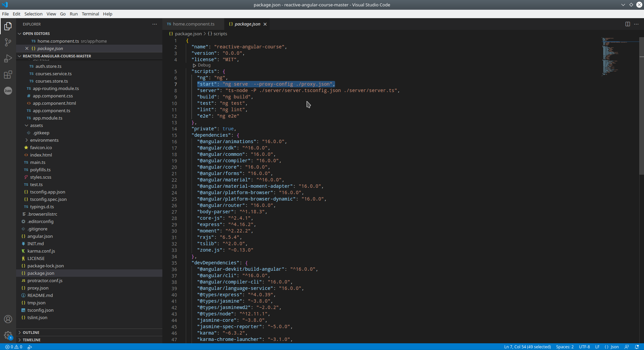Open the Help menu
This screenshot has width=644, height=350.
coord(107,14)
